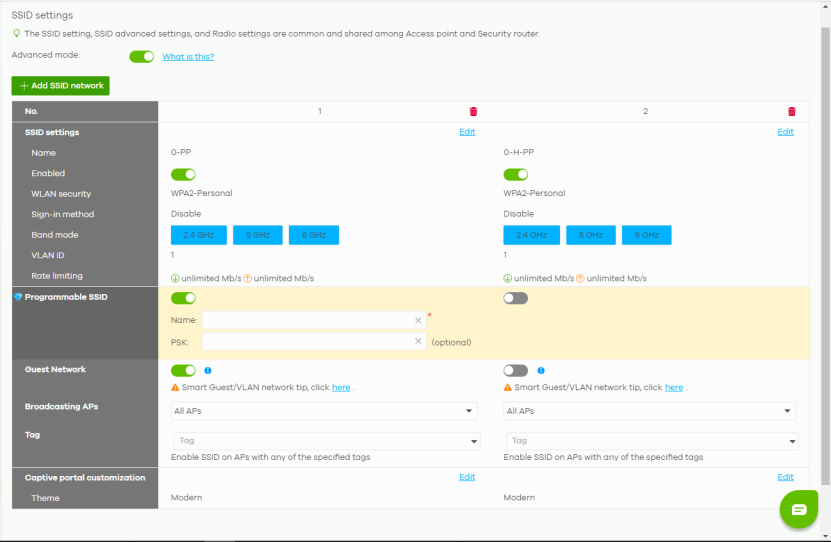This screenshot has height=542, width=831.
Task: Click the chat support bubble icon
Action: pos(798,509)
